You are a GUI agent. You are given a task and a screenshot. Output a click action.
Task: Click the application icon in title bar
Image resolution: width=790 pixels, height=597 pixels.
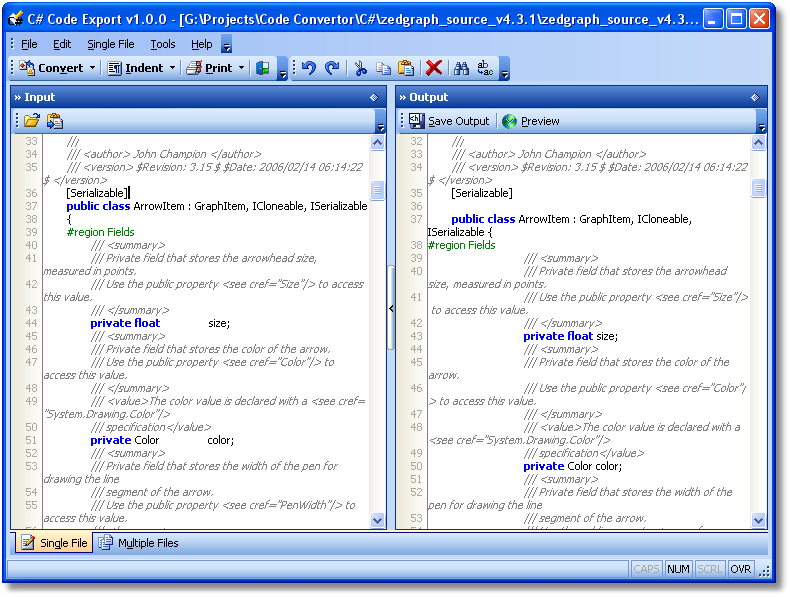(16, 19)
